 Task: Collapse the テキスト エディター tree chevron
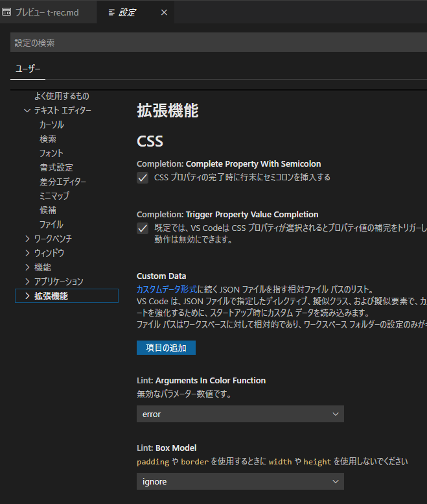click(27, 110)
